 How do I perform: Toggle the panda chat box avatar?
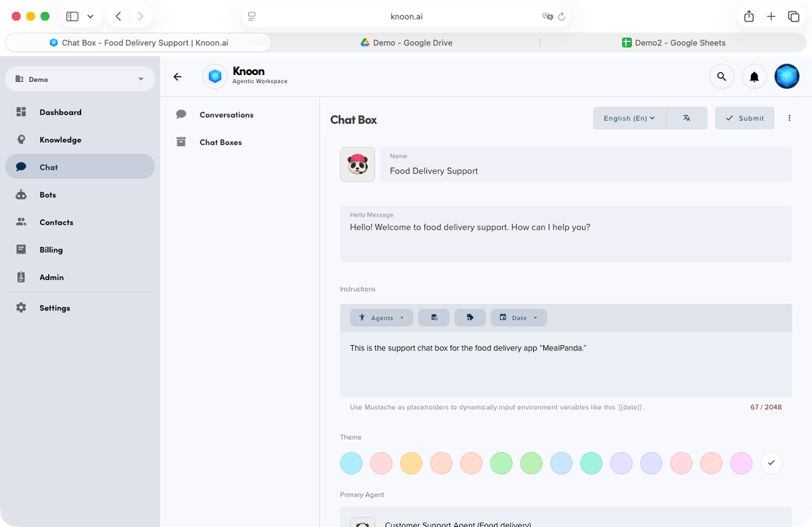point(357,164)
